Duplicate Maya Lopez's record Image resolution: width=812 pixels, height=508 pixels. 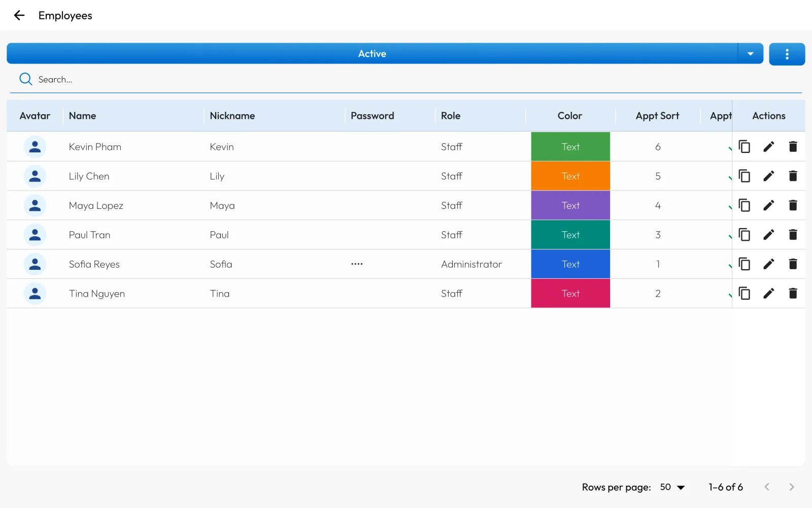click(745, 206)
